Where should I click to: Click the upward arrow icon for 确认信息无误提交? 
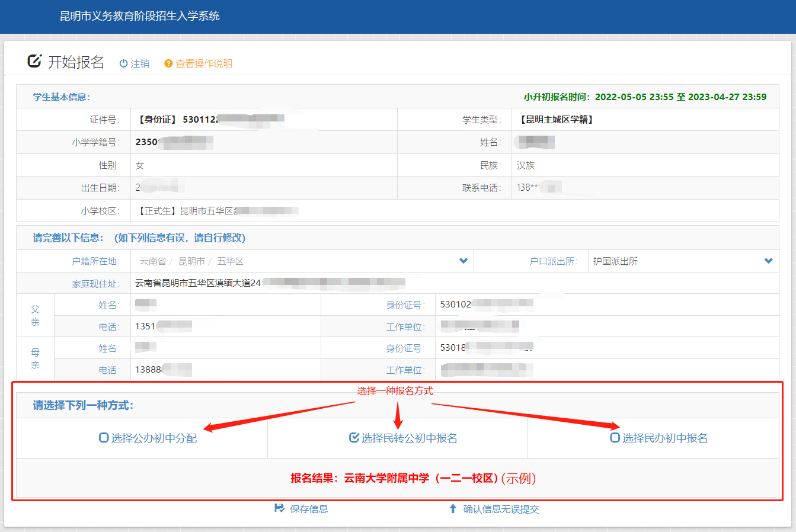click(453, 508)
